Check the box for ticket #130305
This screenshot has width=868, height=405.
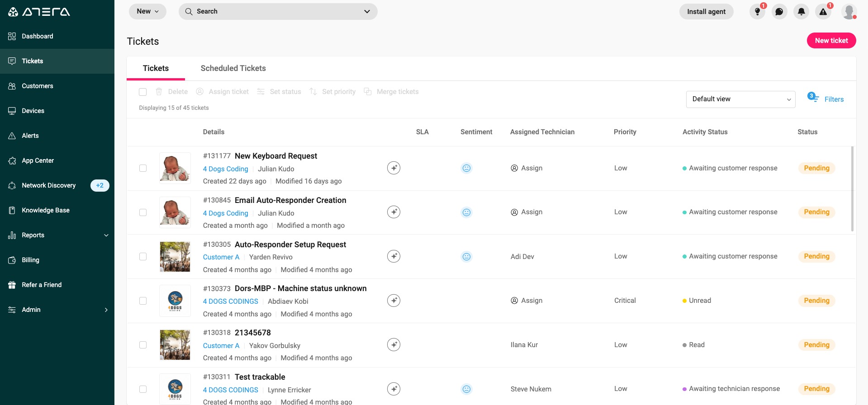click(143, 256)
